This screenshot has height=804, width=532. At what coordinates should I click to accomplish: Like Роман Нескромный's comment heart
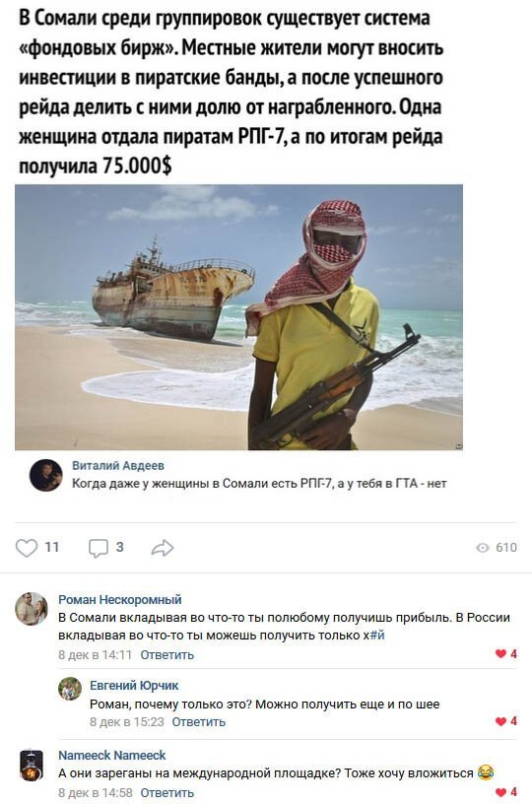pyautogui.click(x=500, y=654)
